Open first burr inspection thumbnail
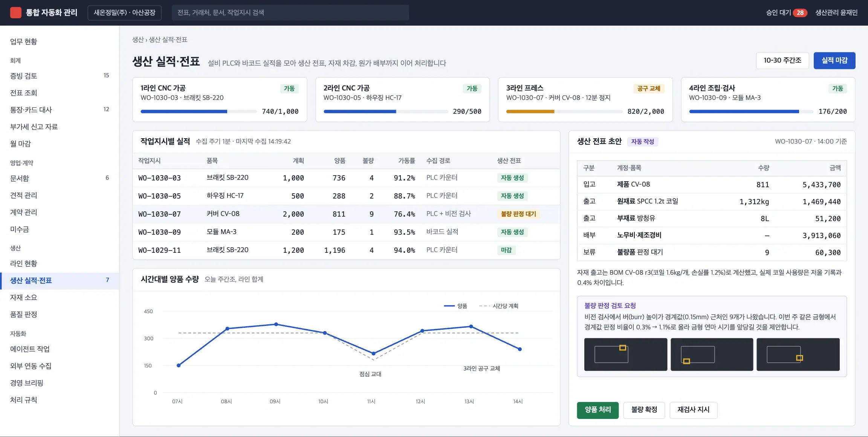Viewport: 868px width, 437px height. 625,354
